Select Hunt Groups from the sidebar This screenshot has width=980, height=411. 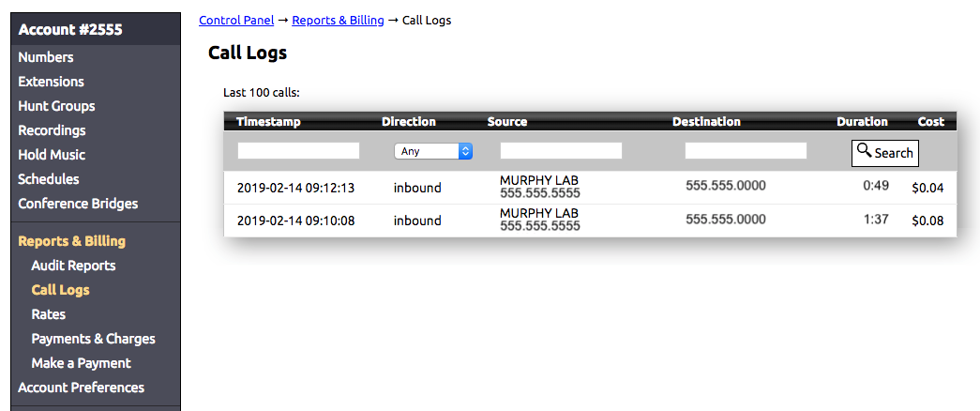coord(56,106)
